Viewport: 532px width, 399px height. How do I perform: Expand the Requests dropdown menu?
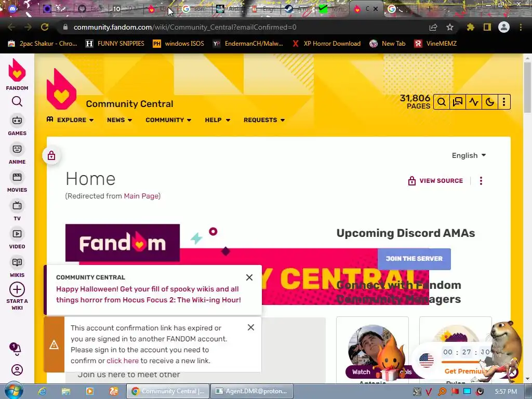(264, 120)
